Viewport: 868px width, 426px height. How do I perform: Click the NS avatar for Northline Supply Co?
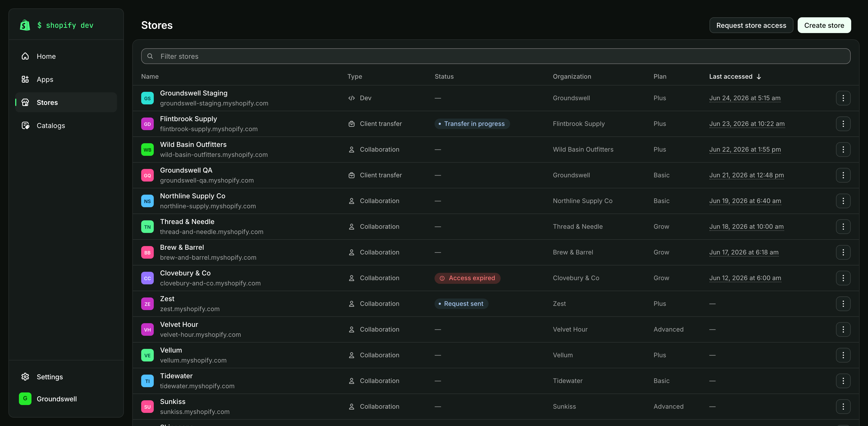point(147,201)
